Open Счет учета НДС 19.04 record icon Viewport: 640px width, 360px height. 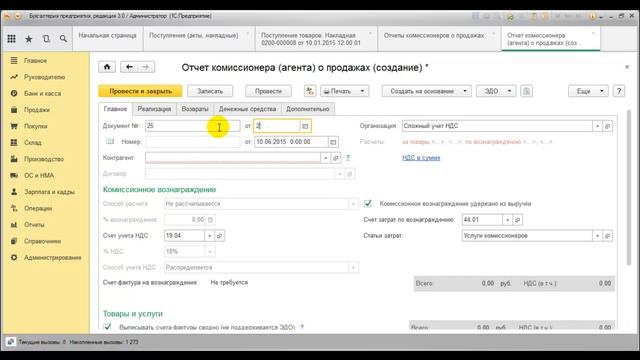click(x=220, y=236)
